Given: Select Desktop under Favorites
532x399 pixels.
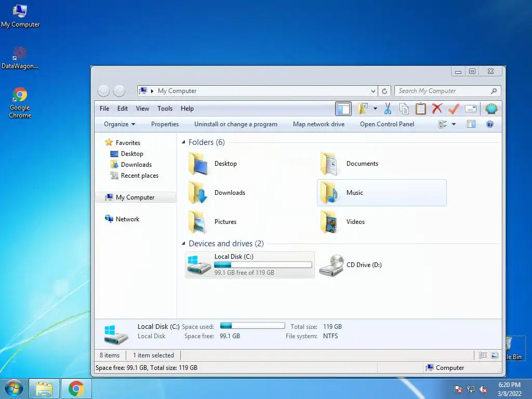Looking at the screenshot, I should tap(127, 154).
